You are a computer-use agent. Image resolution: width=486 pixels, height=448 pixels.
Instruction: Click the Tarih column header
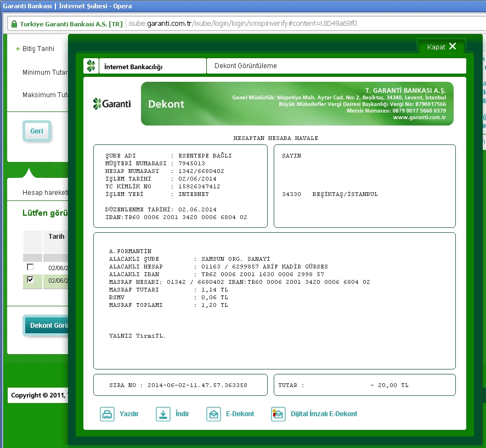point(56,237)
